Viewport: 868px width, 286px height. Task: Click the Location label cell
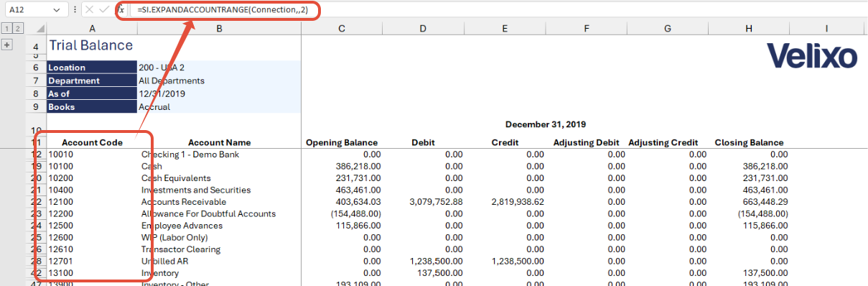(92, 68)
